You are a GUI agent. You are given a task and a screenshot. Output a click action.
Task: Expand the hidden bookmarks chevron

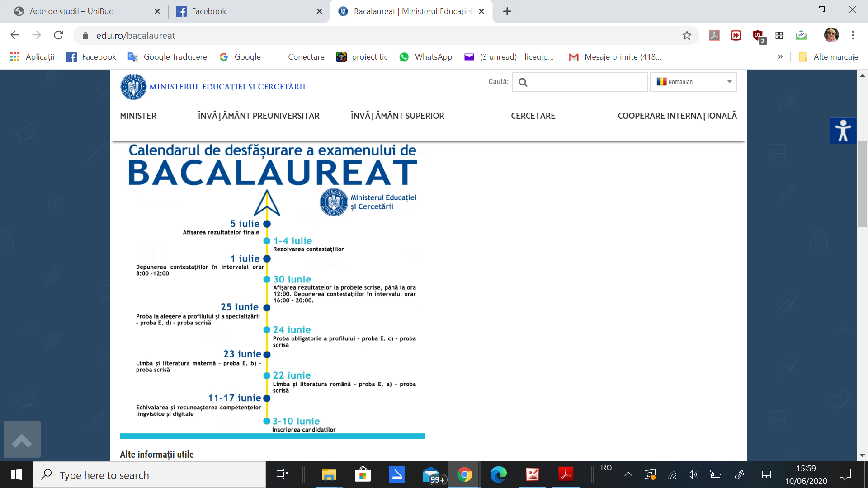[780, 57]
